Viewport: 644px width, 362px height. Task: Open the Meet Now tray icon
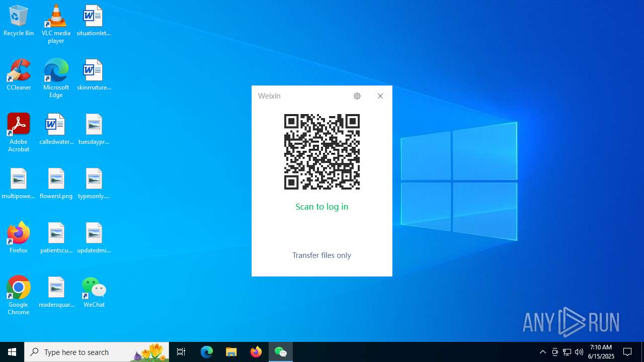click(x=555, y=352)
